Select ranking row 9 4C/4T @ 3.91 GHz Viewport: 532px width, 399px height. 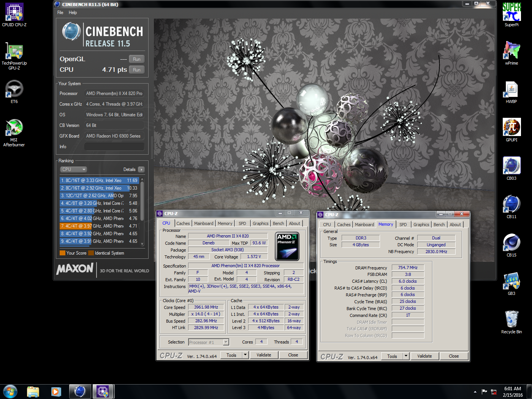(99, 241)
